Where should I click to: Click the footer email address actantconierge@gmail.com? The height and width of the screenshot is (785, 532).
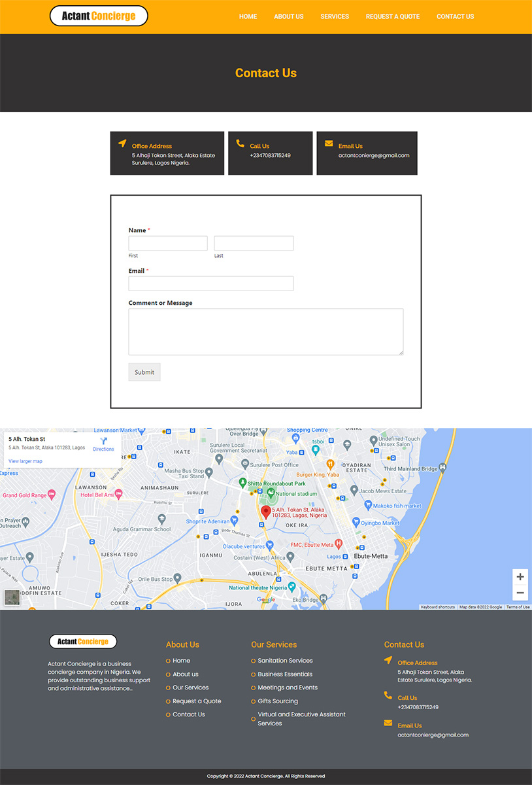[x=433, y=735]
